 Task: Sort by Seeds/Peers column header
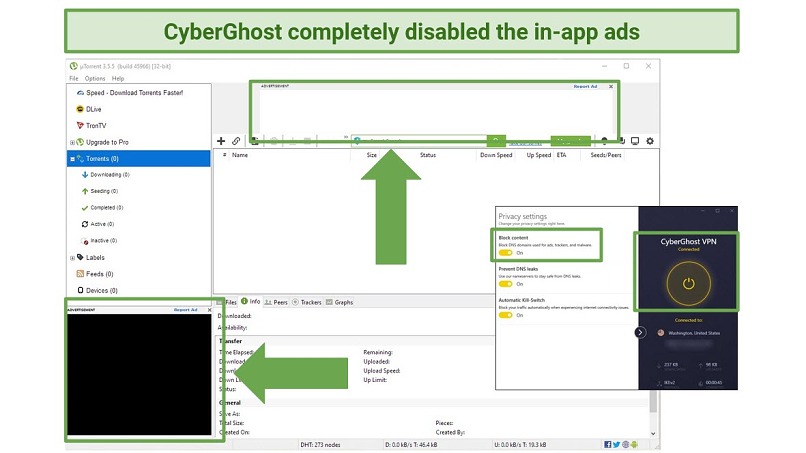pyautogui.click(x=606, y=155)
